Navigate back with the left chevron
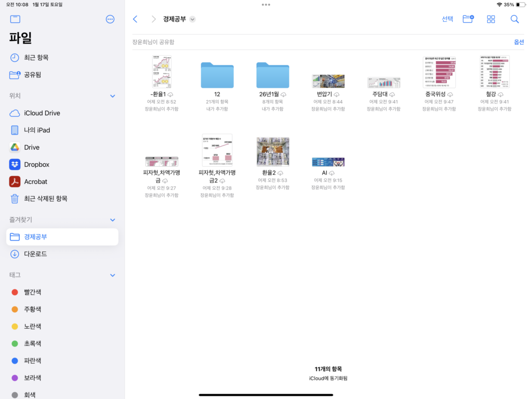The height and width of the screenshot is (399, 532). pyautogui.click(x=136, y=19)
